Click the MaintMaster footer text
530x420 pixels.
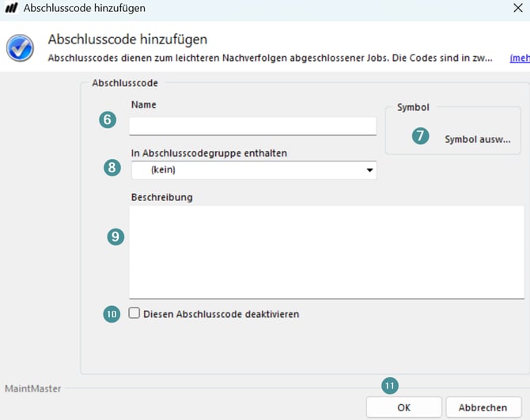33,388
